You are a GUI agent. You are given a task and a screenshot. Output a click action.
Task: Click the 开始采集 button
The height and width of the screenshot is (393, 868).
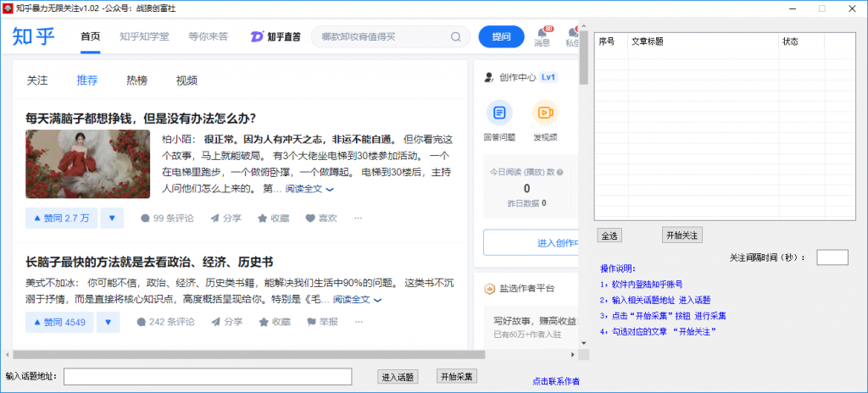point(457,376)
